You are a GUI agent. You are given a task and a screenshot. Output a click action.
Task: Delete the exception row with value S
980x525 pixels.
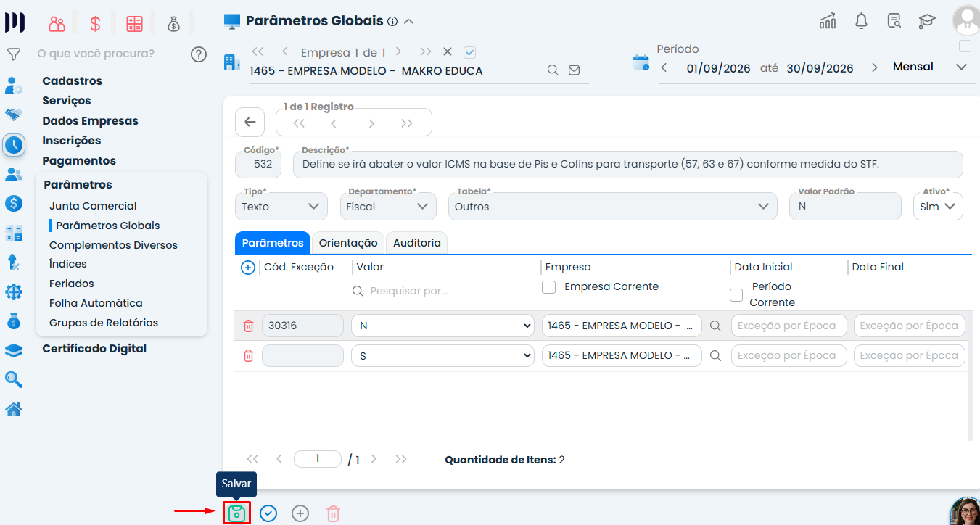click(248, 356)
